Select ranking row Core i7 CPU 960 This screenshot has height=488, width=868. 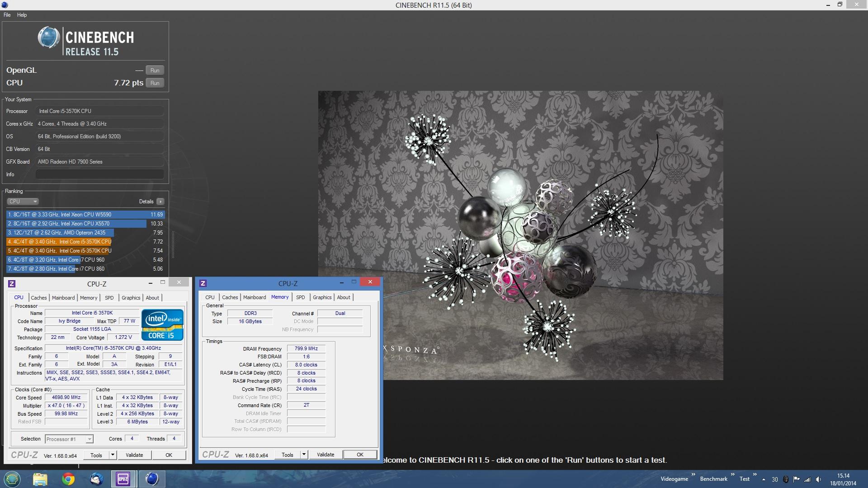[x=85, y=260]
